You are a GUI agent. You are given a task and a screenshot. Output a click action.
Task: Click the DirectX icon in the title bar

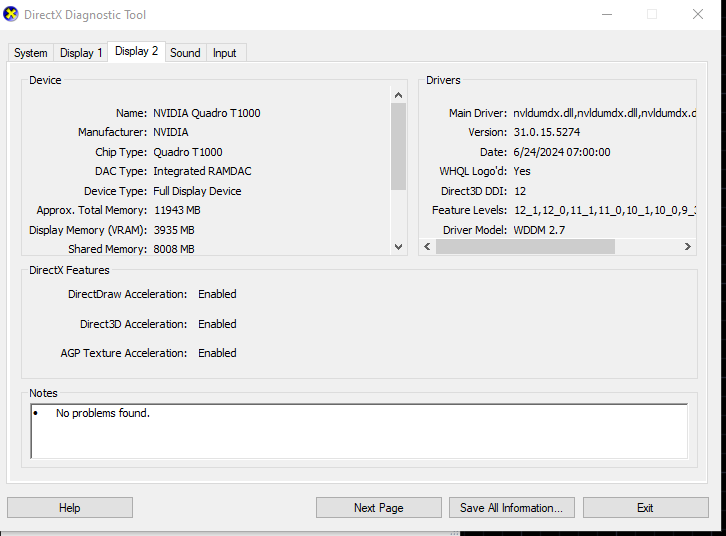pos(11,14)
